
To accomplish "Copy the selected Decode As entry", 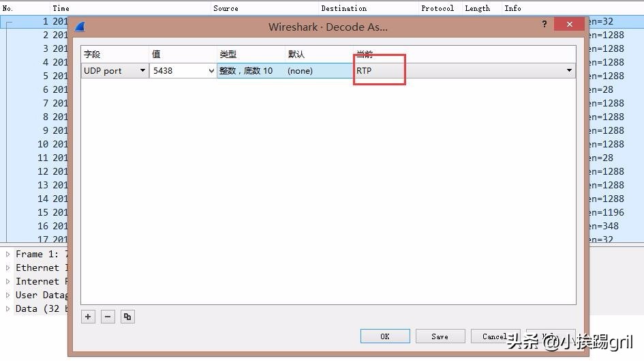I will [127, 317].
